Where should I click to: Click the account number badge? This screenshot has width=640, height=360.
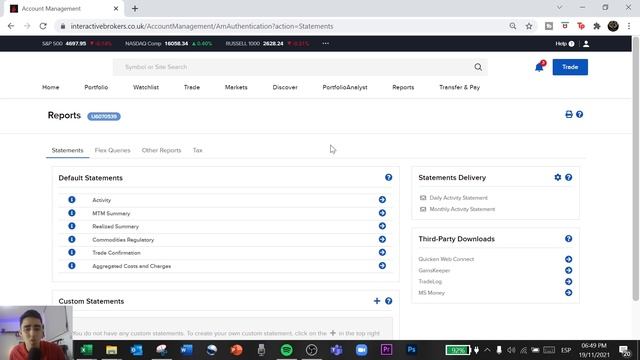coord(104,116)
